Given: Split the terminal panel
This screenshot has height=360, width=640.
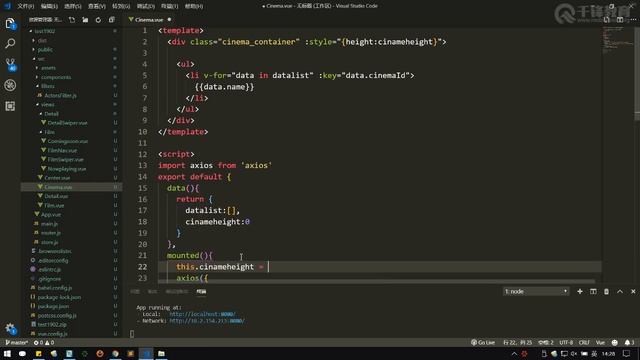Looking at the screenshot, I should pyautogui.click(x=593, y=291).
